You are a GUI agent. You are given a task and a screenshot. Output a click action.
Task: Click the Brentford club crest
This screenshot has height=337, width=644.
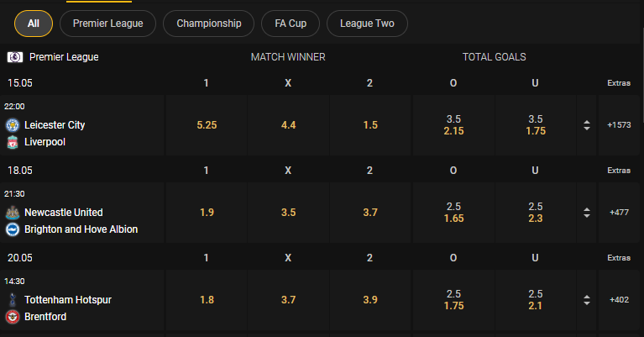13,317
